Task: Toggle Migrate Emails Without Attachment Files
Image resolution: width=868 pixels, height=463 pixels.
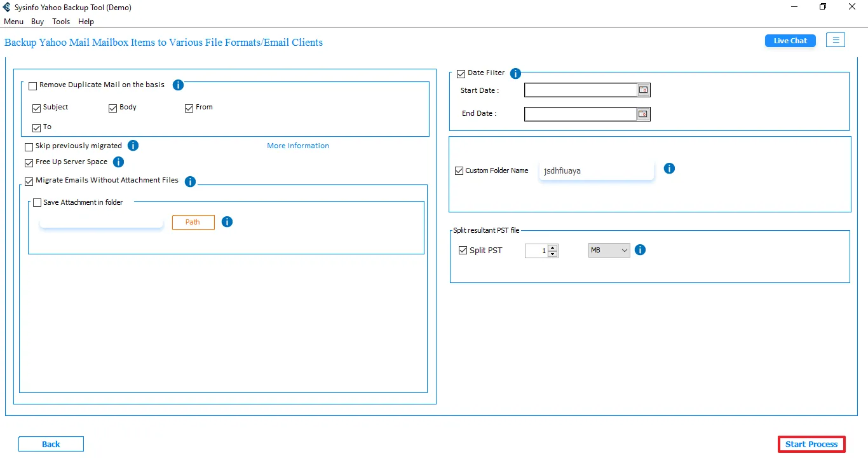Action: (x=29, y=181)
